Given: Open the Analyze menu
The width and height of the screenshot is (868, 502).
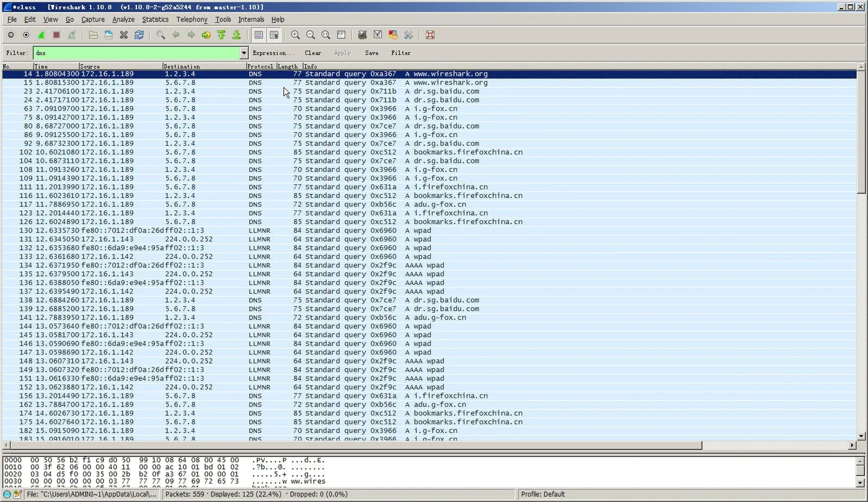Looking at the screenshot, I should coord(123,19).
